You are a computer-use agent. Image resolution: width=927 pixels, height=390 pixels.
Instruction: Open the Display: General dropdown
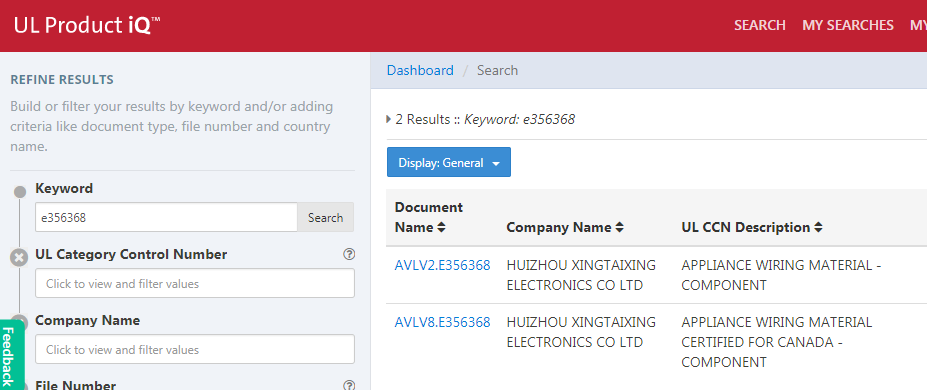click(449, 162)
